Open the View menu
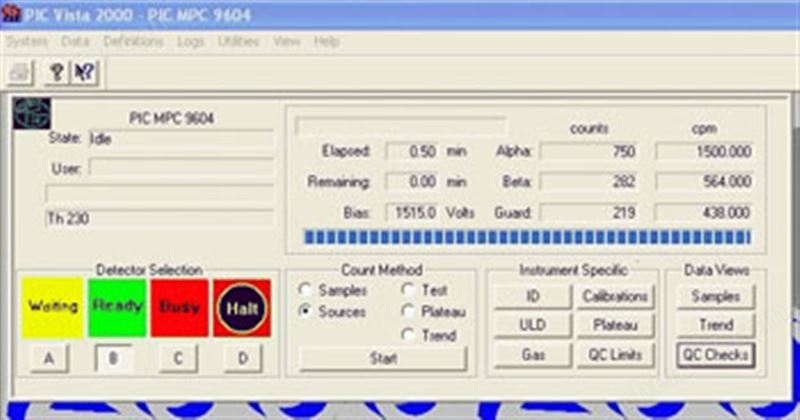 287,41
